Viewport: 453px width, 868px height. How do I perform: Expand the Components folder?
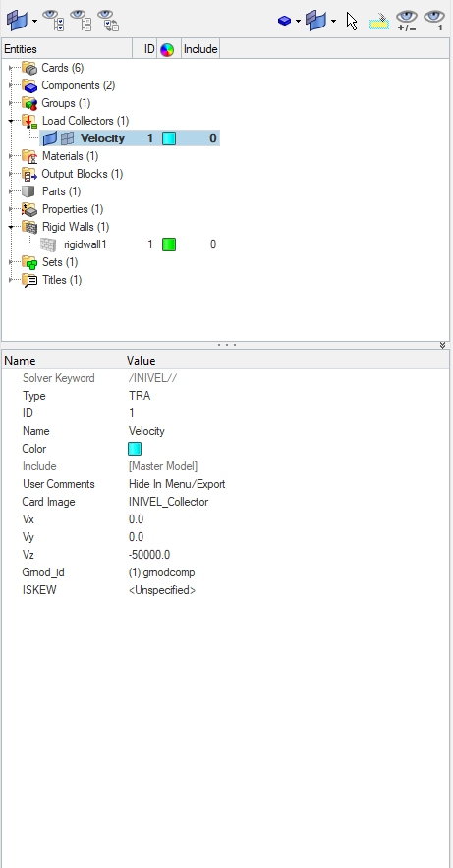coord(11,85)
